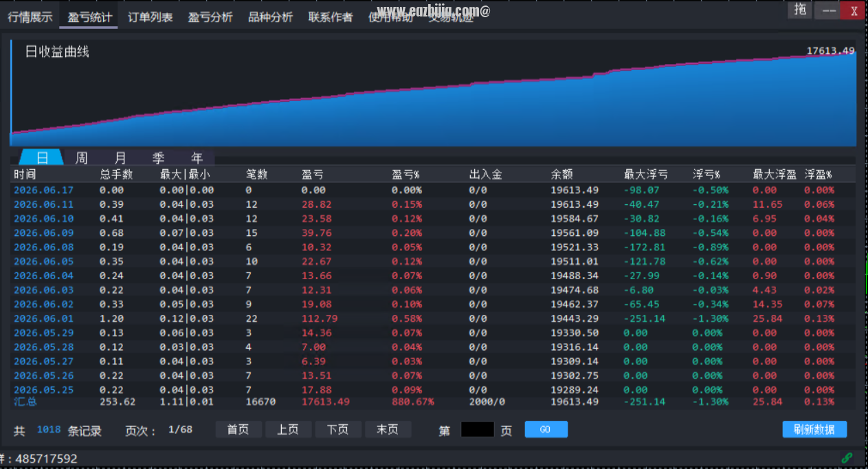Open the 订单列表 tab
Image resolution: width=868 pixels, height=469 pixels.
point(151,17)
